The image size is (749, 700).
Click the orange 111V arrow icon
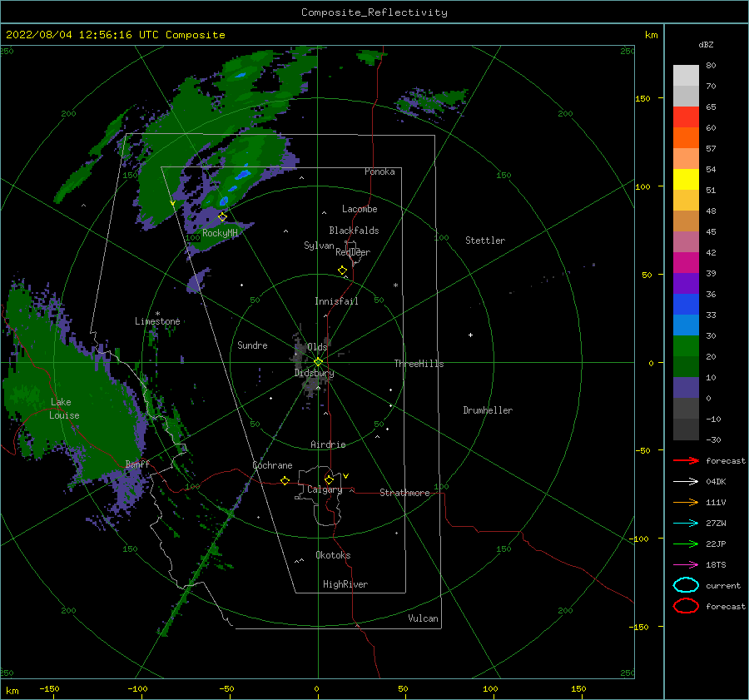[x=686, y=502]
